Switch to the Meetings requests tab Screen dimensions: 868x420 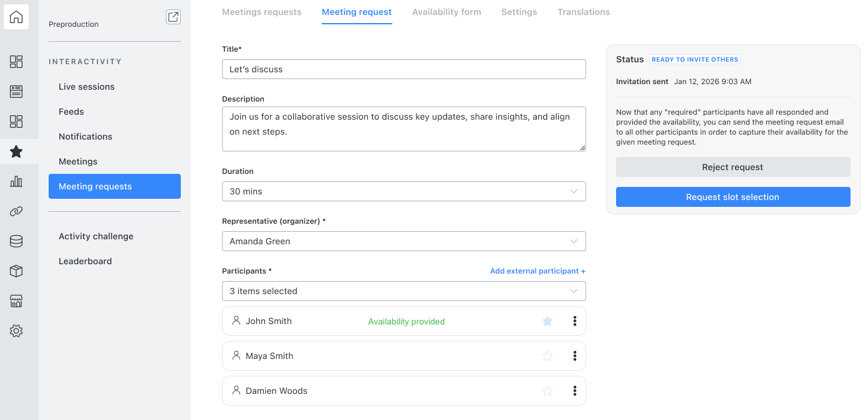262,12
